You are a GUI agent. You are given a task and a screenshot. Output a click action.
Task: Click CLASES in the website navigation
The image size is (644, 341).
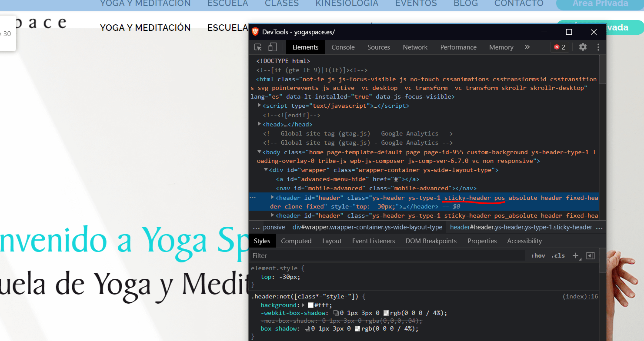[x=281, y=3]
